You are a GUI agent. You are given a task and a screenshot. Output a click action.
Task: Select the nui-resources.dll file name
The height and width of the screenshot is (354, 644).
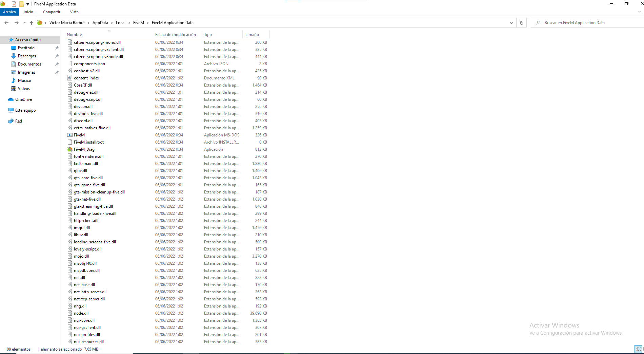(89, 342)
